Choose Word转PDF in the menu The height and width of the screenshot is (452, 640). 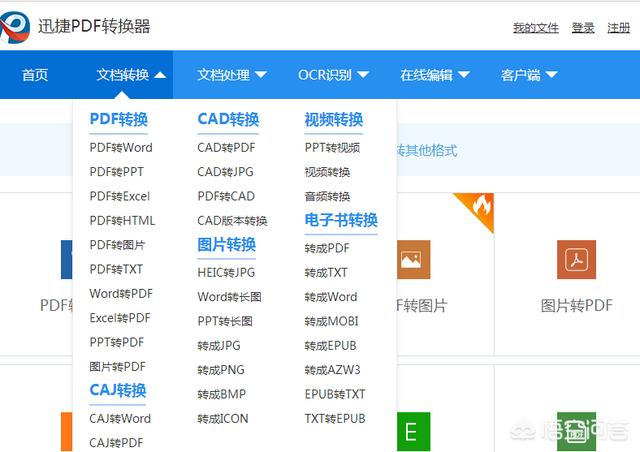[121, 294]
